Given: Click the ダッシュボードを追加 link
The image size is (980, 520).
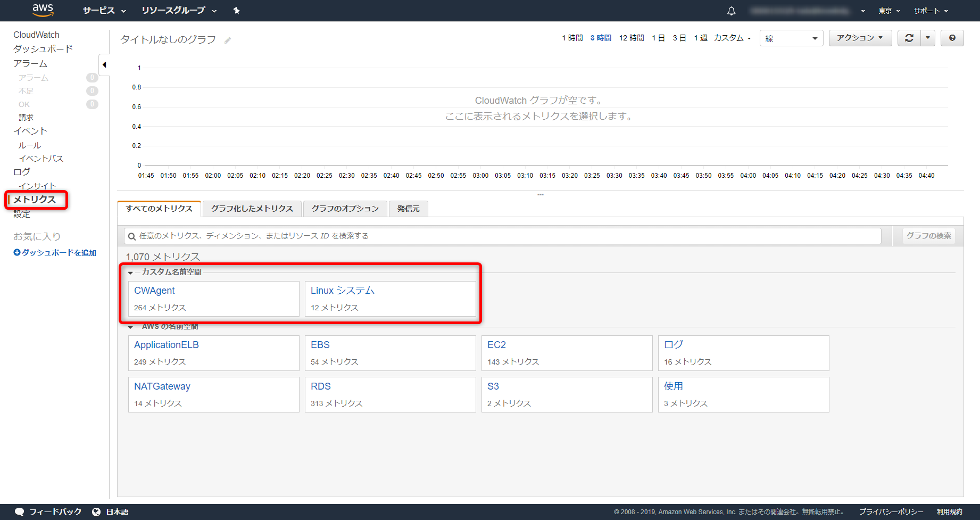Looking at the screenshot, I should coord(59,253).
